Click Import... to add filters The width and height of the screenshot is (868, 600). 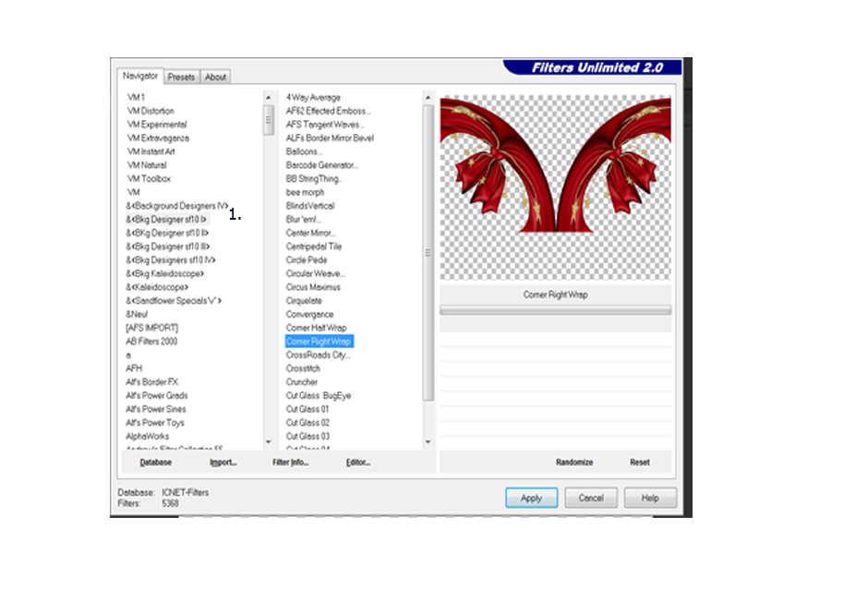[223, 462]
